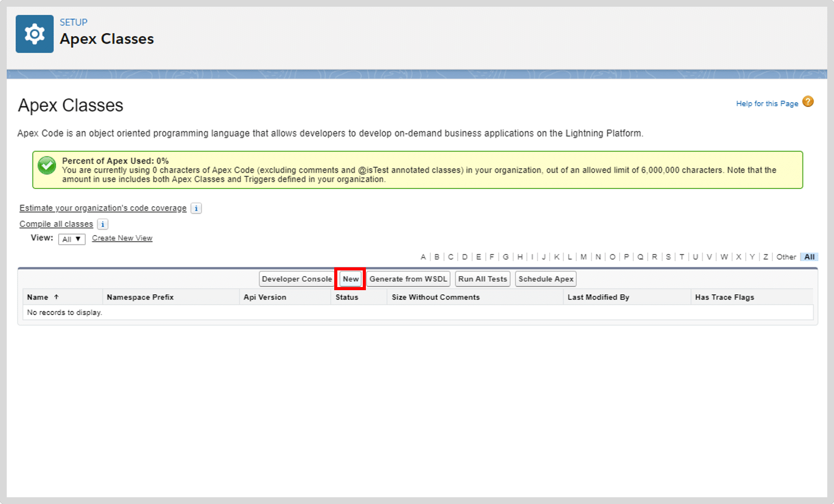Filter classes by letter Q
Screen dimensions: 834x504
tap(640, 257)
